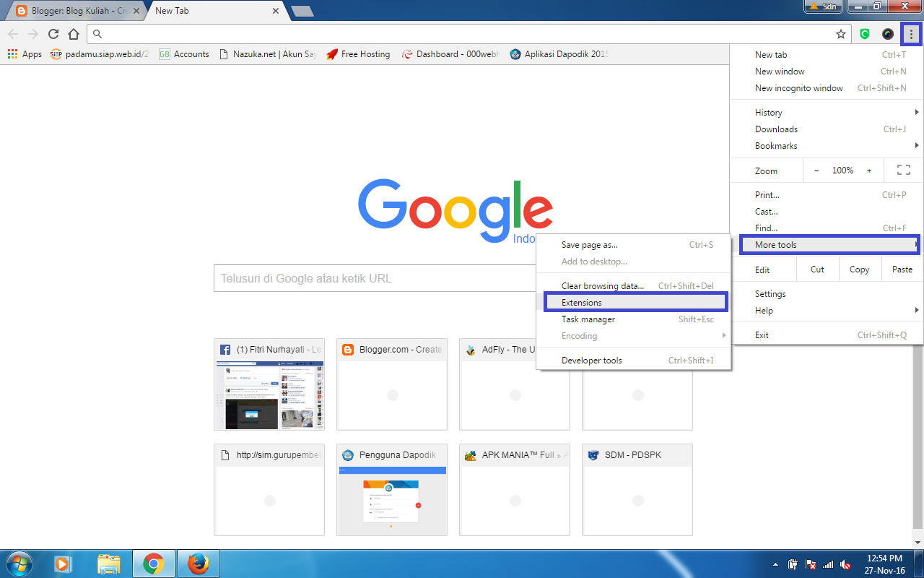Choose Clear browsing data...
The width and height of the screenshot is (924, 578).
633,286
